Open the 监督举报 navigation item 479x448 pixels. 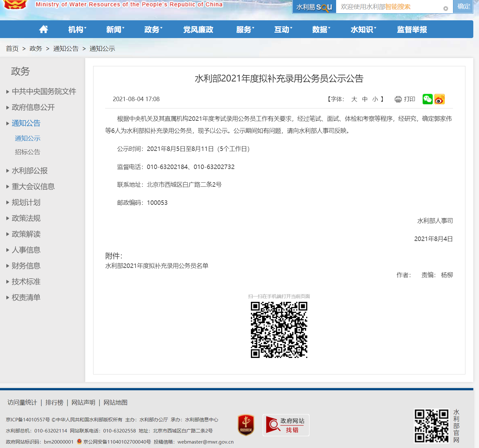tap(412, 29)
